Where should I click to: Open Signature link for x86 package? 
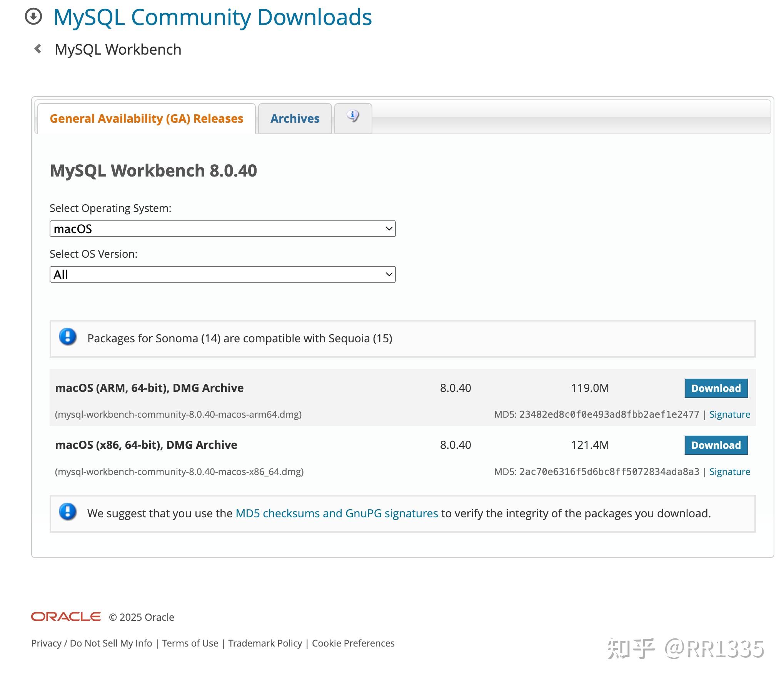729,472
